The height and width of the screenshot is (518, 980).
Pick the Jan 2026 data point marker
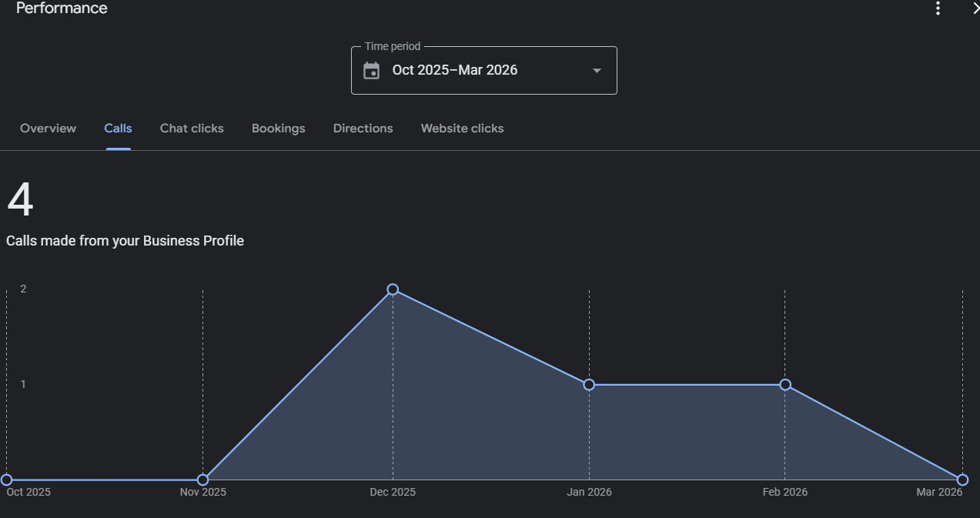click(589, 384)
